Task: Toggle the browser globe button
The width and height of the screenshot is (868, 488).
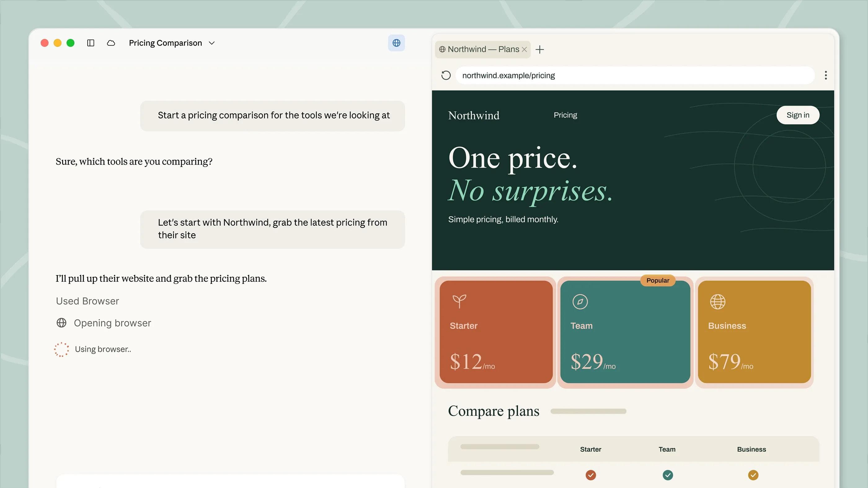Action: click(x=396, y=43)
